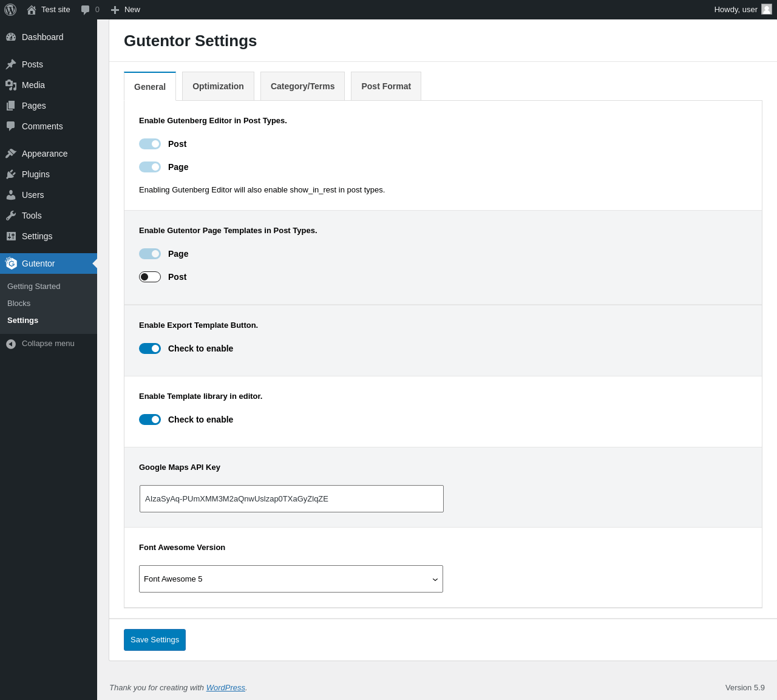Open the WordPress link in the footer
Screen dimensions: 777x700
[225, 687]
